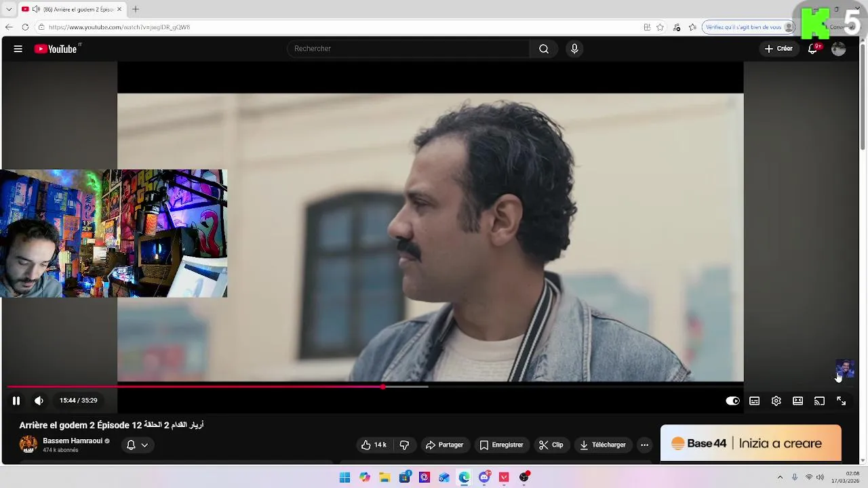The width and height of the screenshot is (868, 488).
Task: Click the Partager button
Action: (x=444, y=445)
